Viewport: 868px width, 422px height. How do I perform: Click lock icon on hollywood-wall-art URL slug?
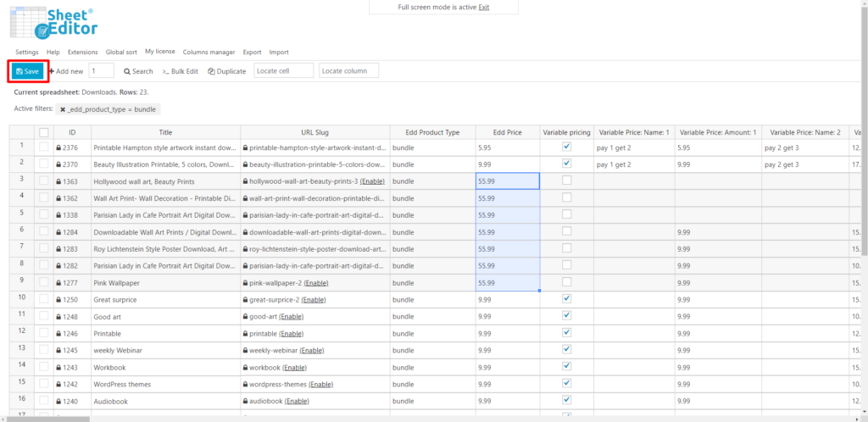pyautogui.click(x=246, y=181)
